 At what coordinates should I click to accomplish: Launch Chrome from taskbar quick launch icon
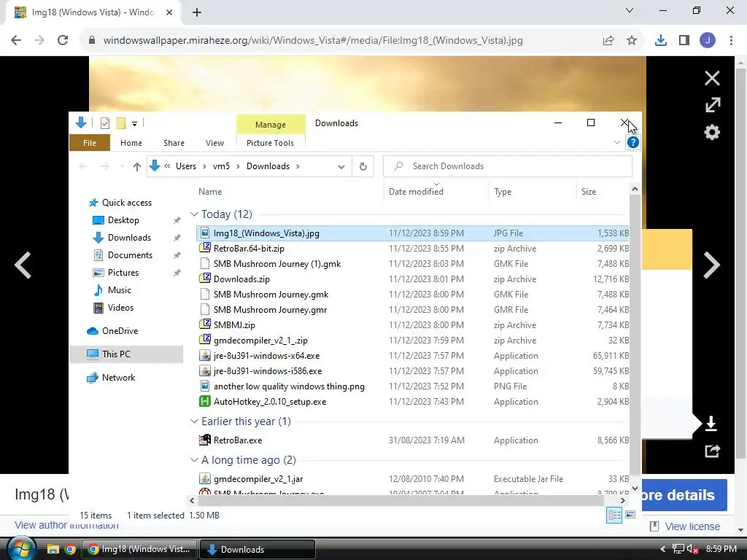70,549
